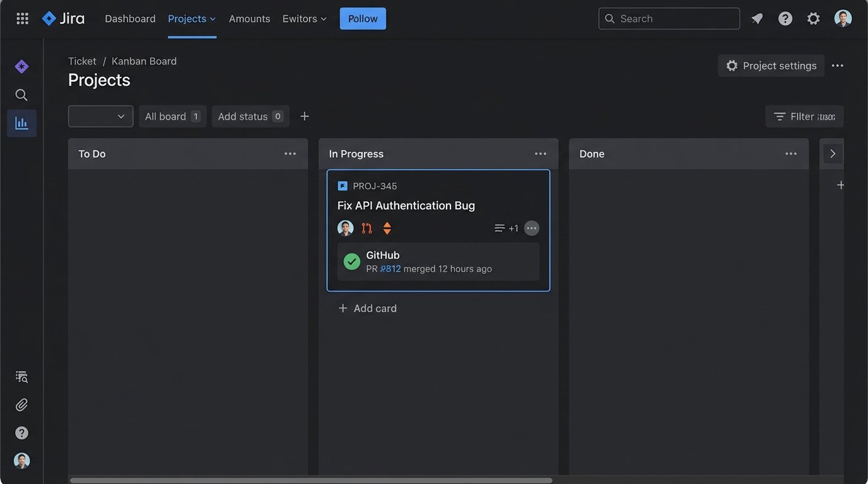Click the Jira logo in the sidebar
This screenshot has height=484, width=868.
tap(21, 66)
